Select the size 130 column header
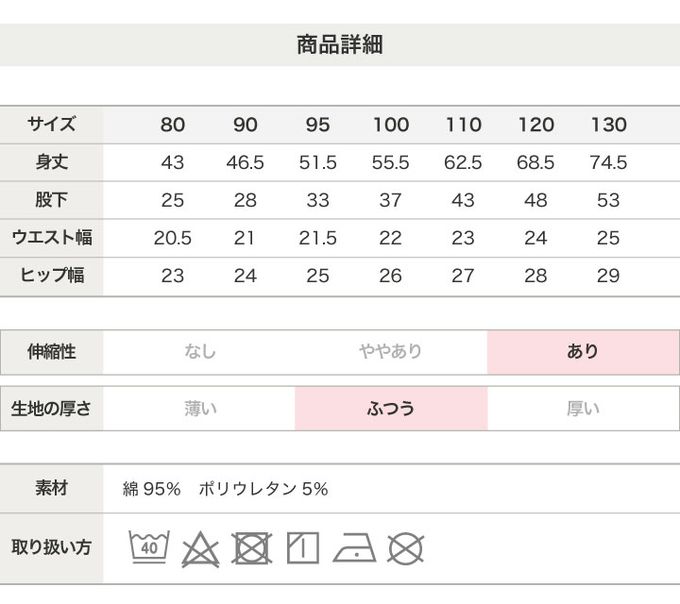The height and width of the screenshot is (604, 680). (x=608, y=125)
